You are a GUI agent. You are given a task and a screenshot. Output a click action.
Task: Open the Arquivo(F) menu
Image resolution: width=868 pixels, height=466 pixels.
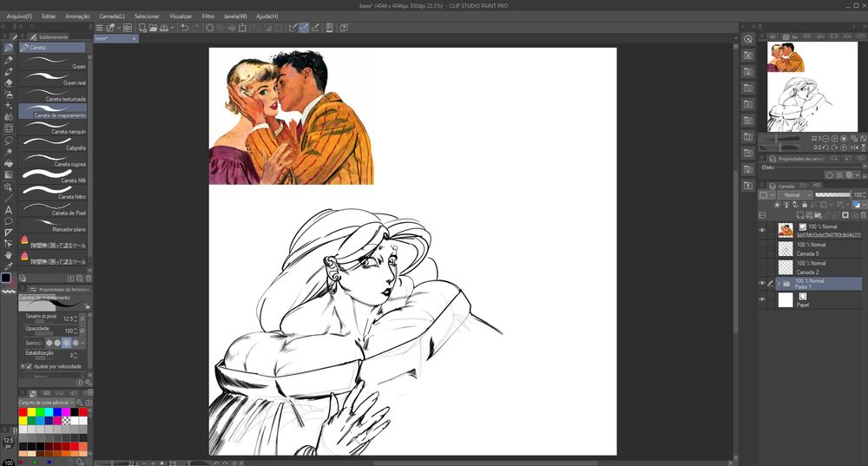[x=19, y=16]
